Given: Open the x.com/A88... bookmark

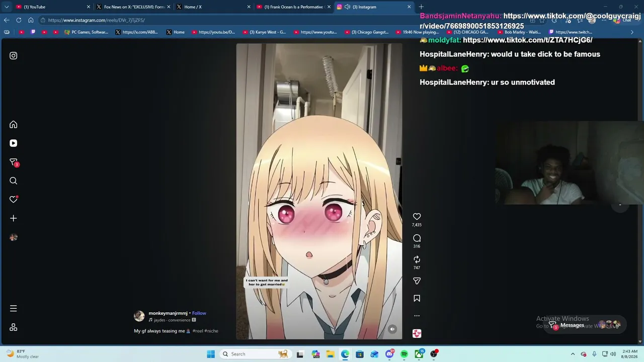Looking at the screenshot, I should pyautogui.click(x=136, y=32).
